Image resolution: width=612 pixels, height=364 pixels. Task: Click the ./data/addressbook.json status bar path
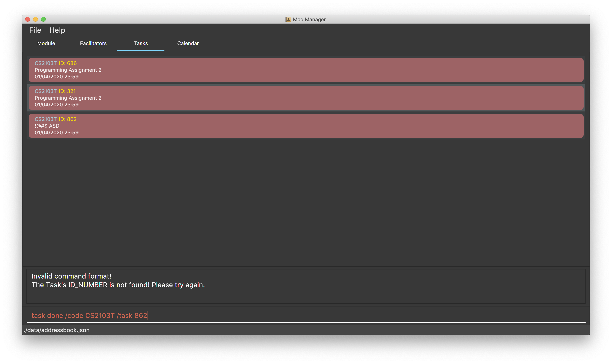click(x=57, y=330)
